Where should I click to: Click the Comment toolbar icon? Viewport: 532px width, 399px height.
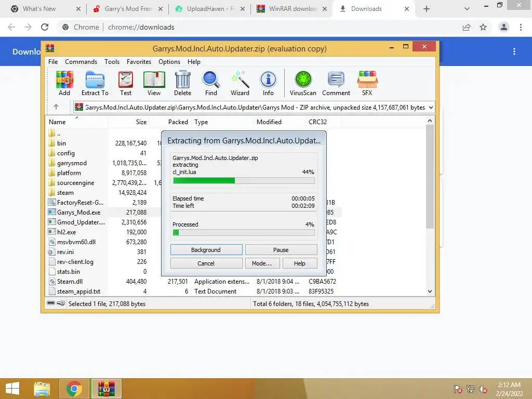click(x=336, y=84)
